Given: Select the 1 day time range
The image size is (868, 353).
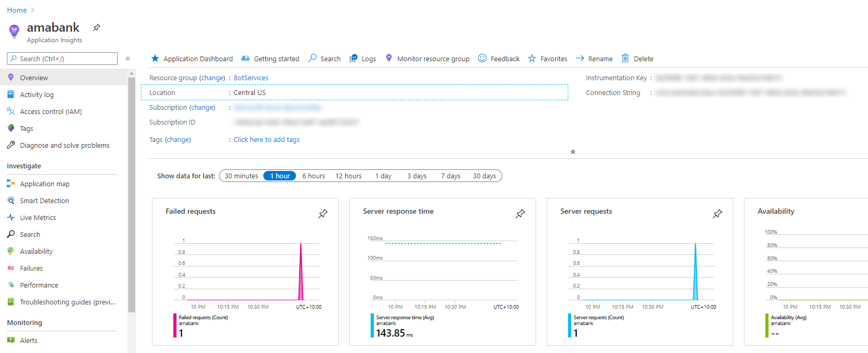Looking at the screenshot, I should pos(384,176).
